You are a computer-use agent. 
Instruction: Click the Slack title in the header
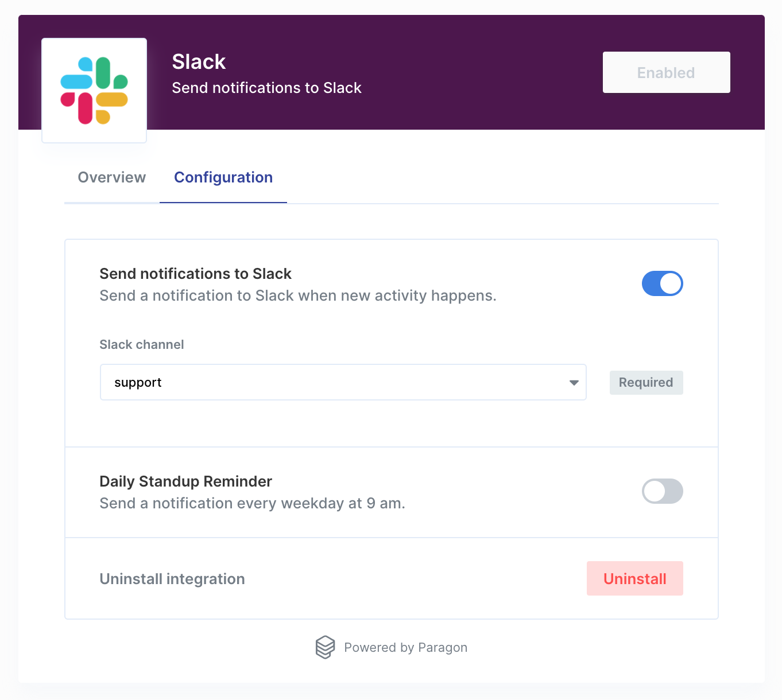[199, 62]
